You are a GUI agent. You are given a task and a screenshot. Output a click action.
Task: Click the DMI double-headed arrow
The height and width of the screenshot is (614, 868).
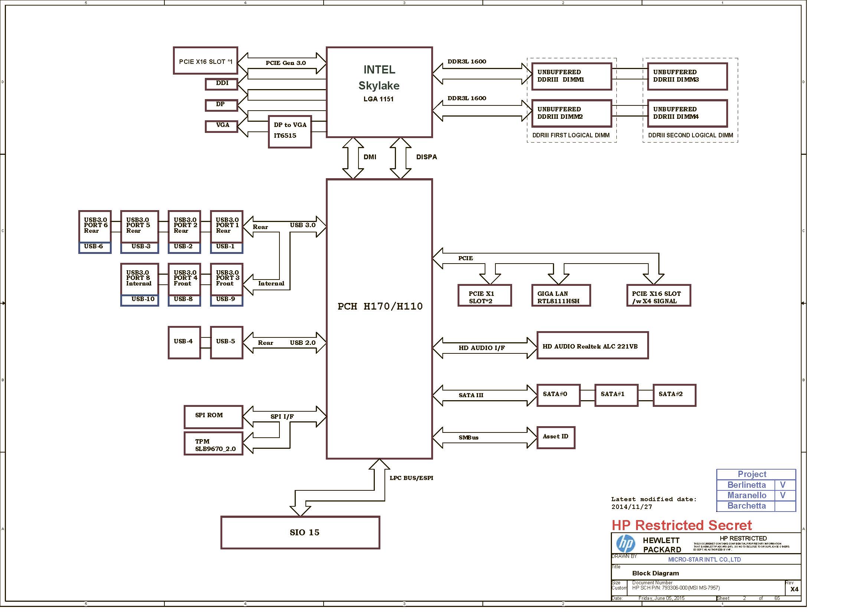point(353,158)
